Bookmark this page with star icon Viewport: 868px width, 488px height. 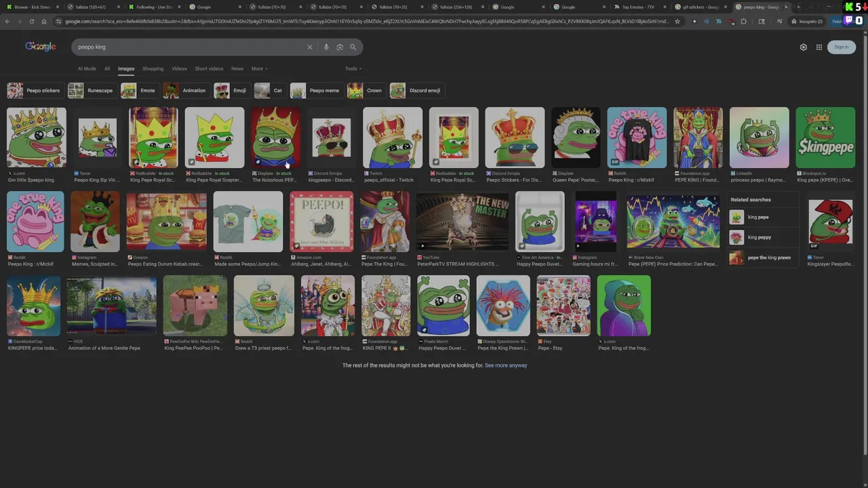tap(677, 21)
